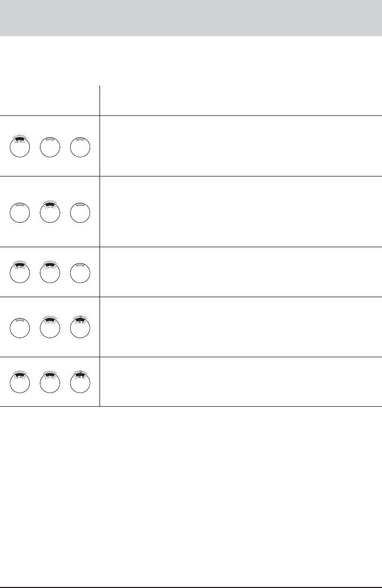Click the empty description cell of the fourth LED row

coord(240,326)
